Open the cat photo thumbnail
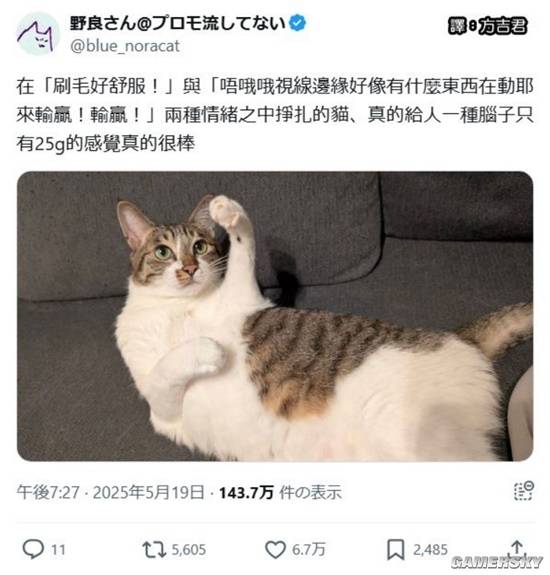This screenshot has width=550, height=575. click(275, 316)
